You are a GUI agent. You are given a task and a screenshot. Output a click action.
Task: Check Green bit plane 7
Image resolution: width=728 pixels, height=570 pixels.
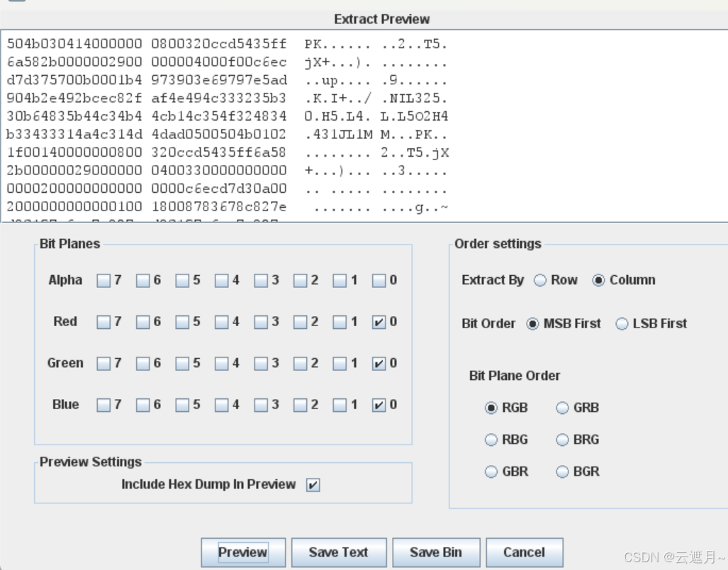coord(103,363)
